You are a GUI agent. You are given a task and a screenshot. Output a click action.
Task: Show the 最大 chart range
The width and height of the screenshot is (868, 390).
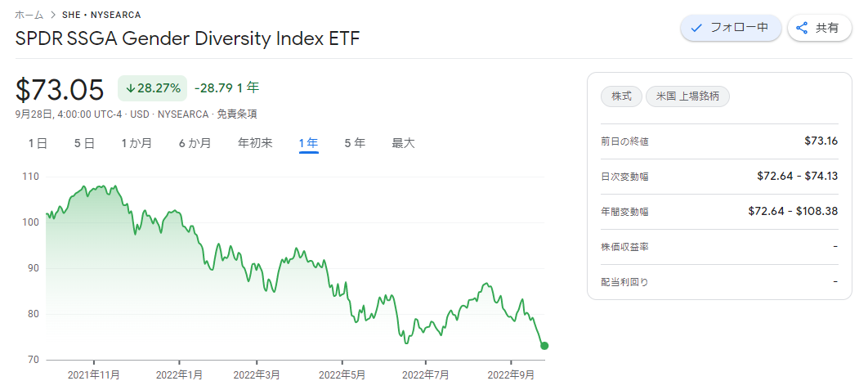[x=403, y=143]
